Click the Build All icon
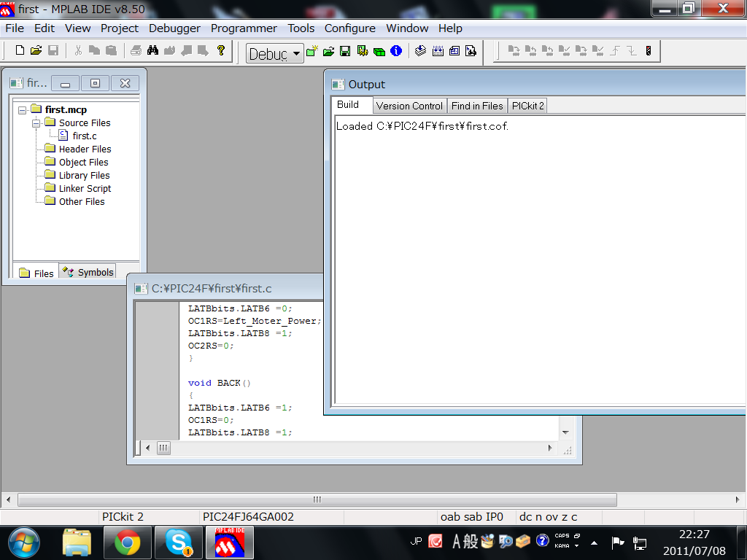 (438, 51)
